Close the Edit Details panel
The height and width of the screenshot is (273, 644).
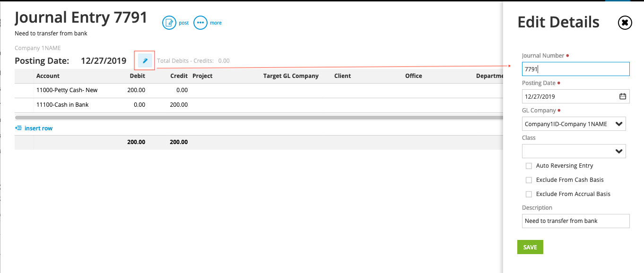point(625,22)
